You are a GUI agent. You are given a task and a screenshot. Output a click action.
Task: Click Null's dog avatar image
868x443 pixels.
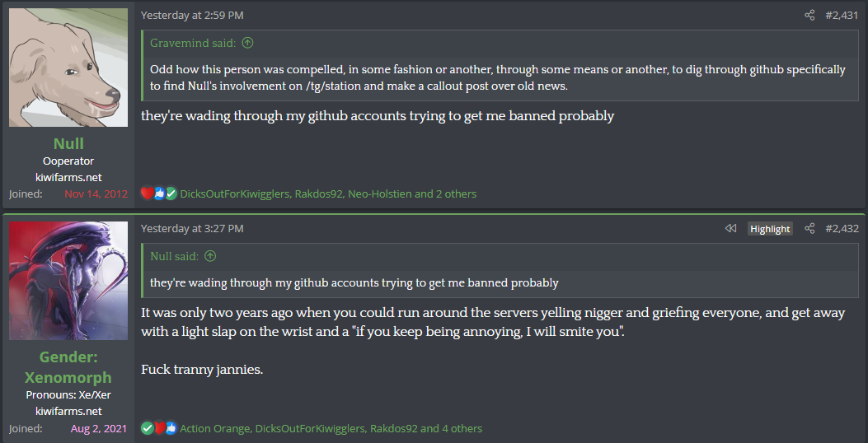tap(68, 68)
